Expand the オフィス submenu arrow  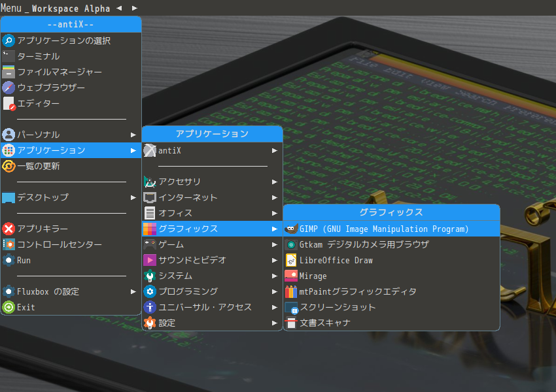click(275, 214)
